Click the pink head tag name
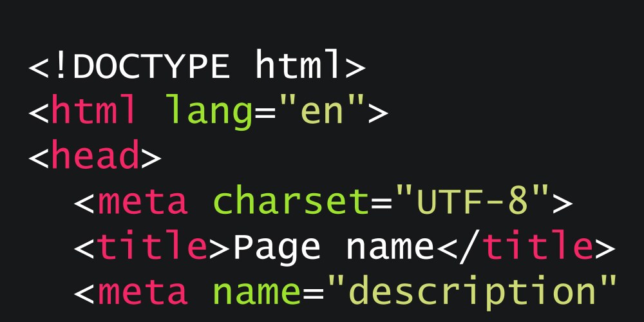The height and width of the screenshot is (322, 644). point(95,154)
